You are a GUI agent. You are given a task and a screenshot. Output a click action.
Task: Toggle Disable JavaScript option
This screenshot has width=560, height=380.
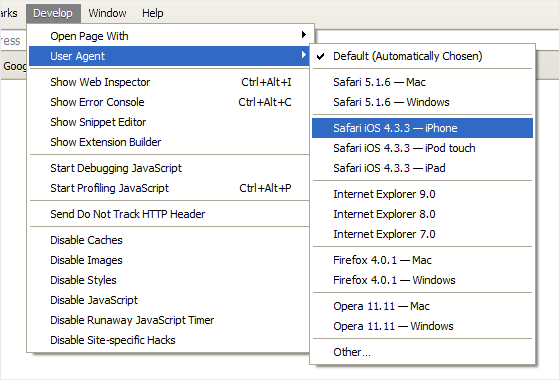tap(169, 300)
